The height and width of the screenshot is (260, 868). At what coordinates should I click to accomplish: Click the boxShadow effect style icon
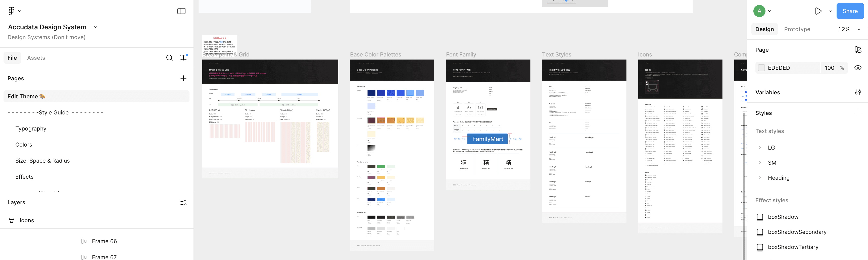[760, 217]
